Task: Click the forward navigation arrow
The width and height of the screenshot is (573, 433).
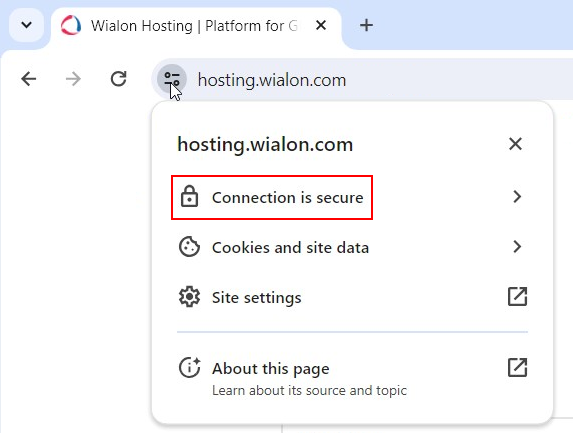Action: pyautogui.click(x=73, y=79)
